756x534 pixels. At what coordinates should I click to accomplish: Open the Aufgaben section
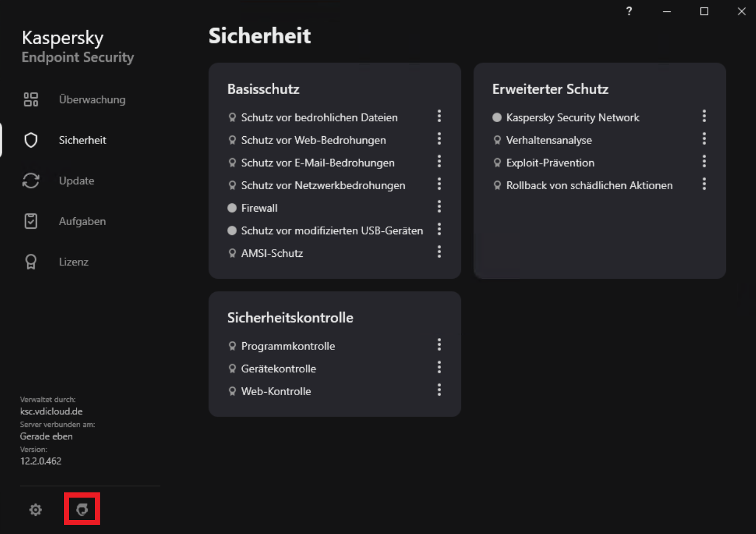[x=82, y=221]
